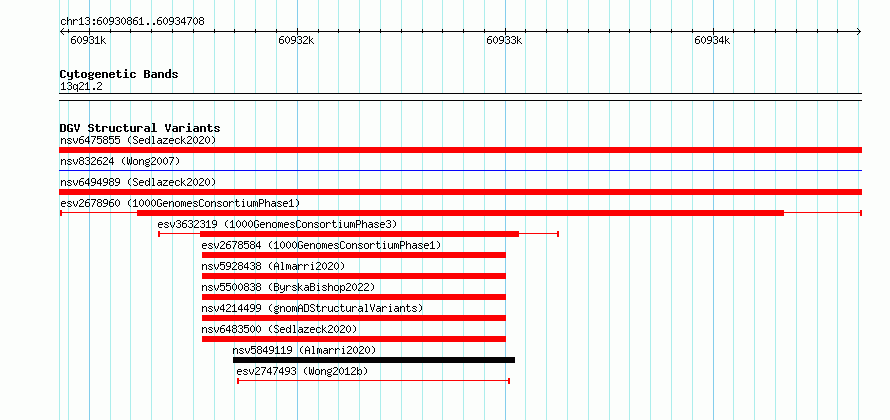Click the red bar under nsv5500838
Viewport: 890px width, 420px height.
[354, 297]
